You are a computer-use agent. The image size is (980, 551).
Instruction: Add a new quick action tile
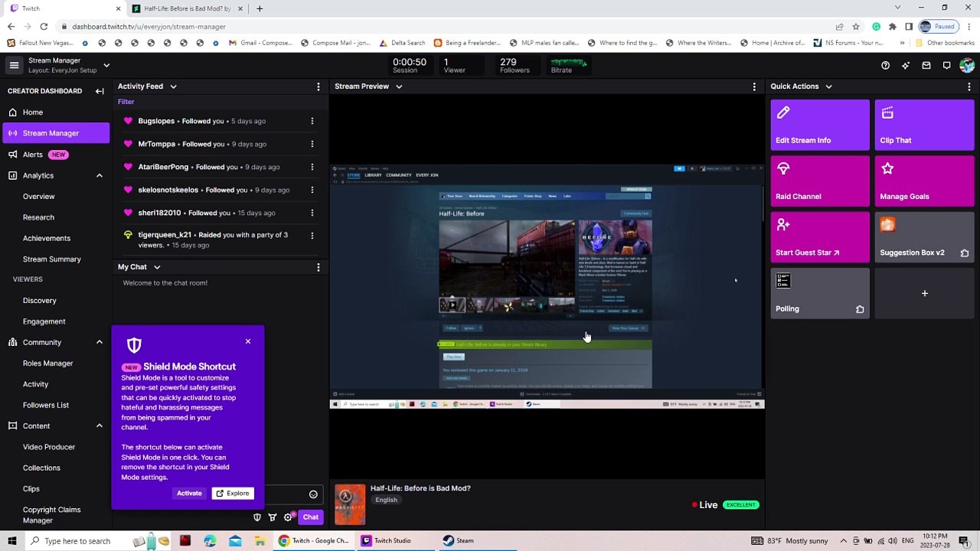click(x=925, y=293)
